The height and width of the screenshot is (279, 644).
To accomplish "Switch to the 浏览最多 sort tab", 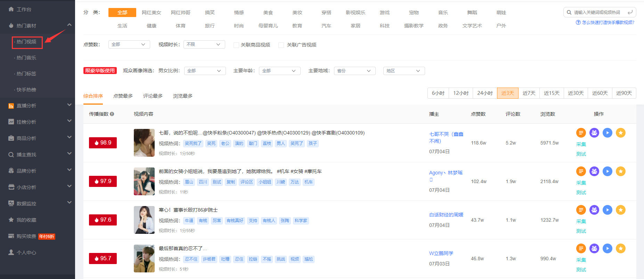I will [x=183, y=96].
